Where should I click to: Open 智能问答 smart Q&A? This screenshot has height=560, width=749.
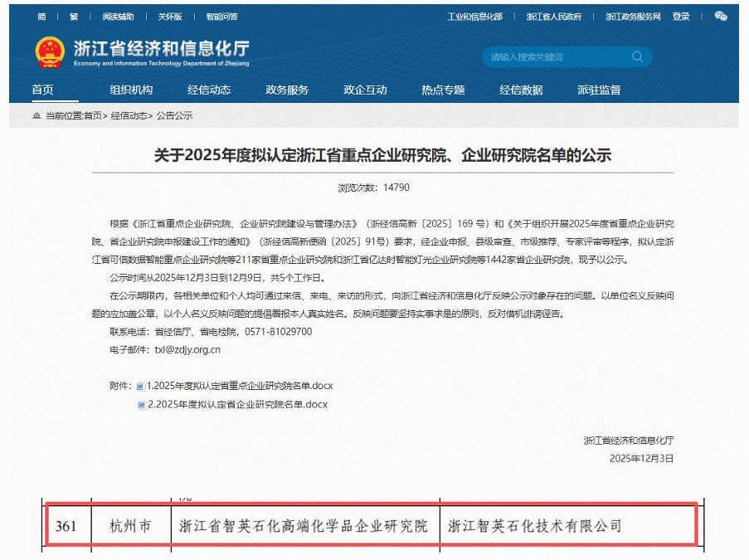(x=221, y=17)
